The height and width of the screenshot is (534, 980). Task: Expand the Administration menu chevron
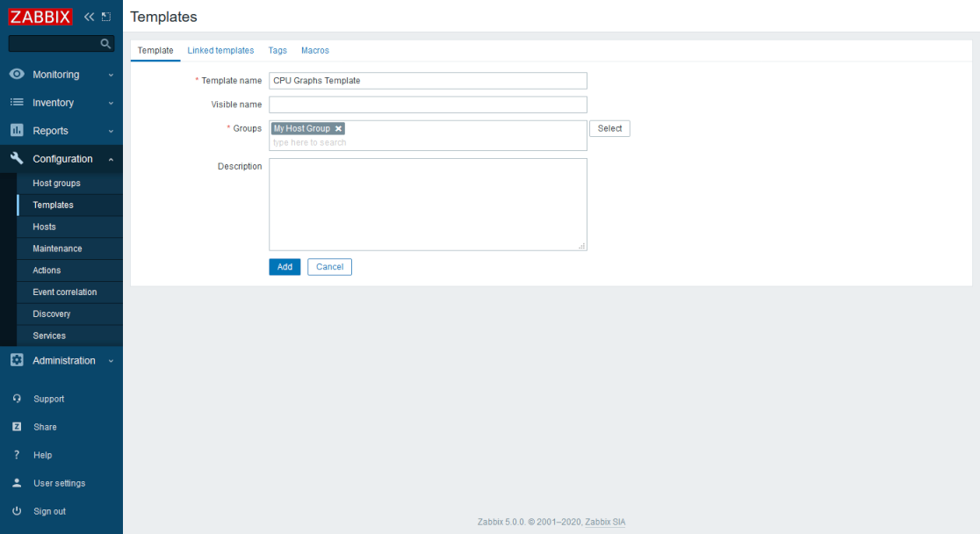[111, 361]
